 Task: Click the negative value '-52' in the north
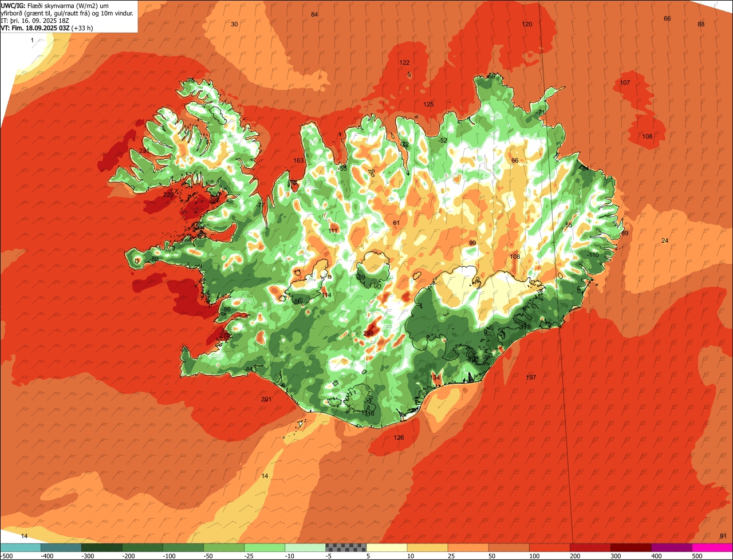pyautogui.click(x=443, y=140)
